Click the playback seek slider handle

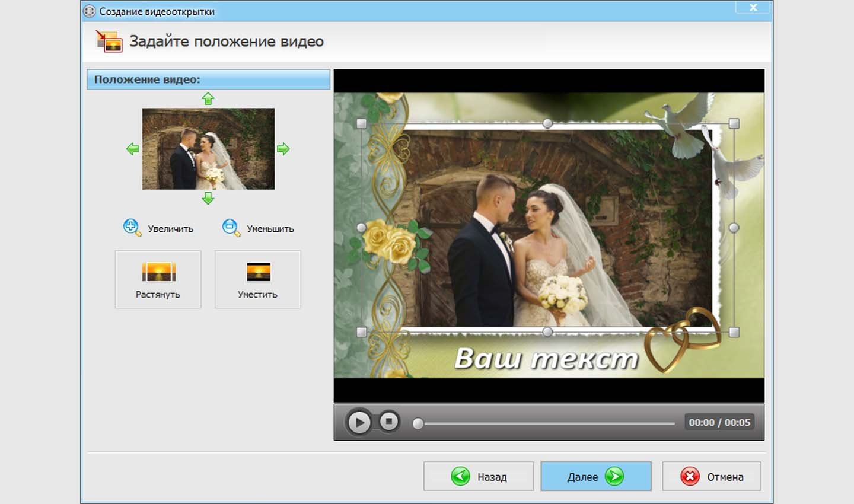(418, 423)
